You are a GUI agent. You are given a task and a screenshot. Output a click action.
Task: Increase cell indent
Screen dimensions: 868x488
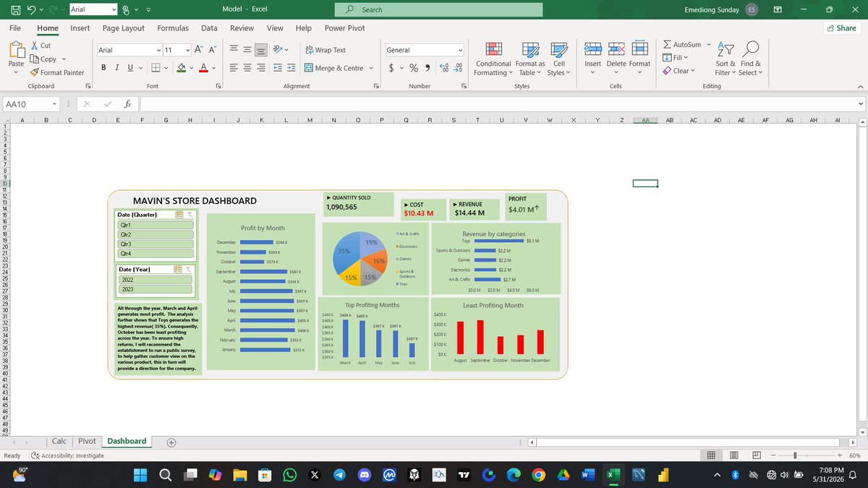(x=292, y=68)
